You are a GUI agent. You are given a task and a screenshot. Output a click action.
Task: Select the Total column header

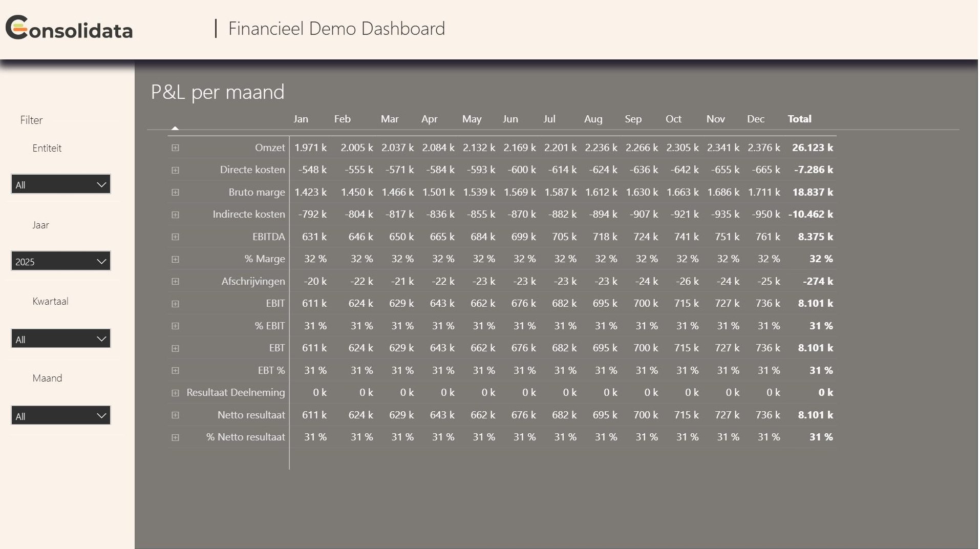point(799,119)
